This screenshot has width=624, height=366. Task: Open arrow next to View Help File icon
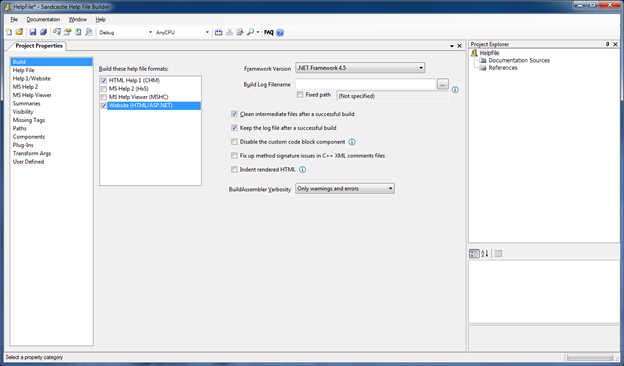click(x=258, y=32)
